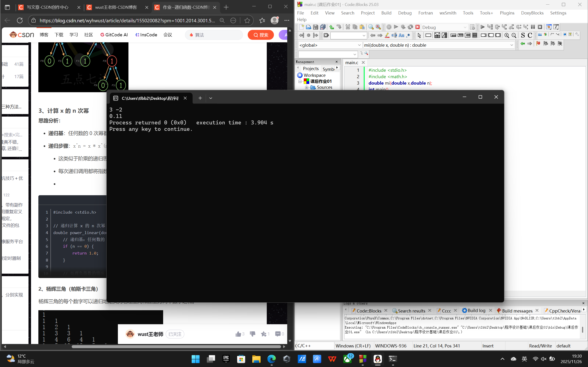Toggle bookmark with the red flag icon
Image resolution: width=588 pixels, height=367 pixels.
pyautogui.click(x=538, y=44)
